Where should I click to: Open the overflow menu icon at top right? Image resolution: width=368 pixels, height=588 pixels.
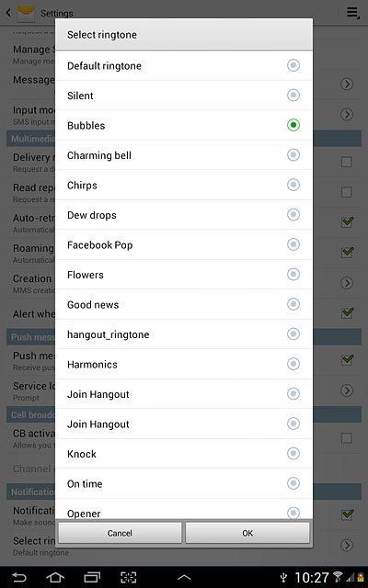click(352, 13)
